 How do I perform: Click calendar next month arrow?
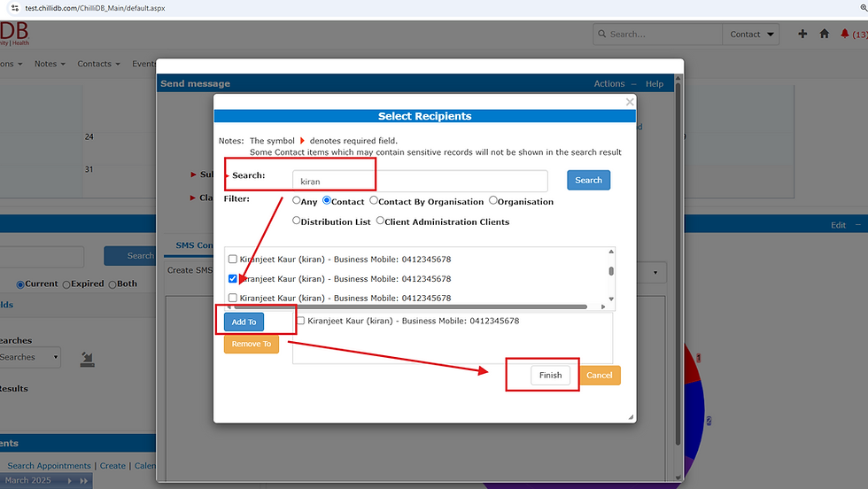pyautogui.click(x=70, y=481)
